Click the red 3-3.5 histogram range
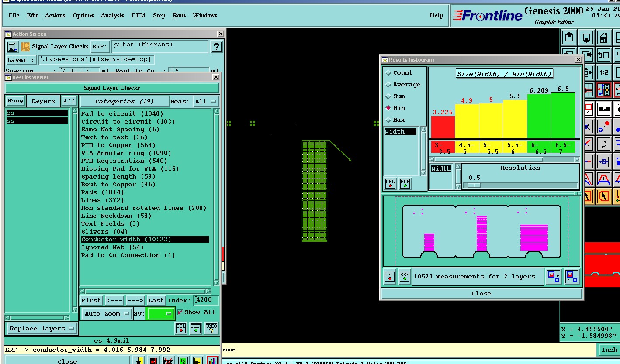The width and height of the screenshot is (620, 364). 443,147
